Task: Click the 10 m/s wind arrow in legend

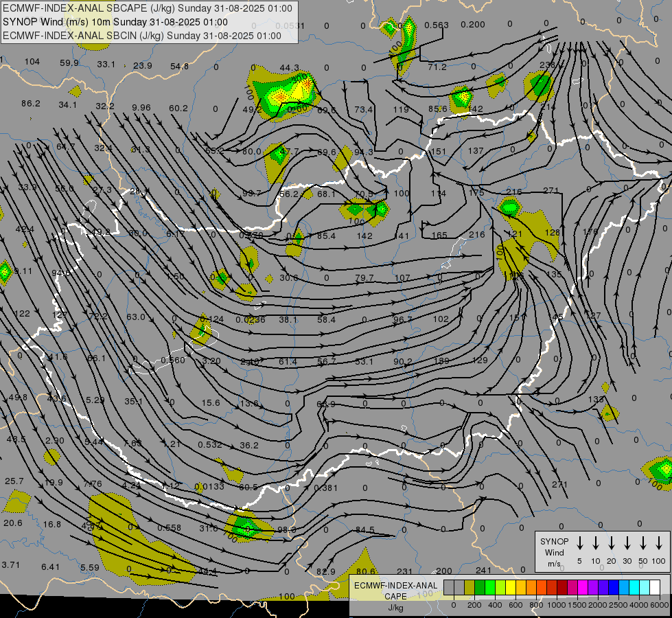Action: pyautogui.click(x=595, y=543)
